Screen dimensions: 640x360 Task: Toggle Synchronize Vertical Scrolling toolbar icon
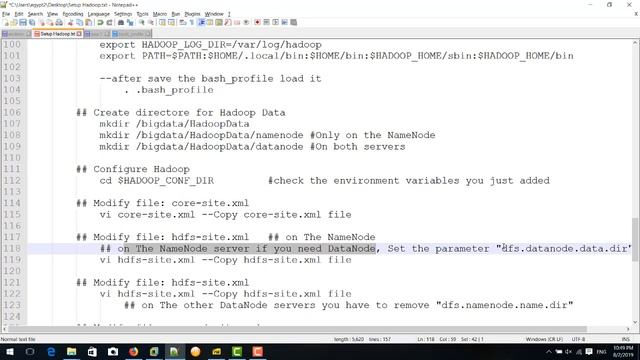(x=162, y=22)
